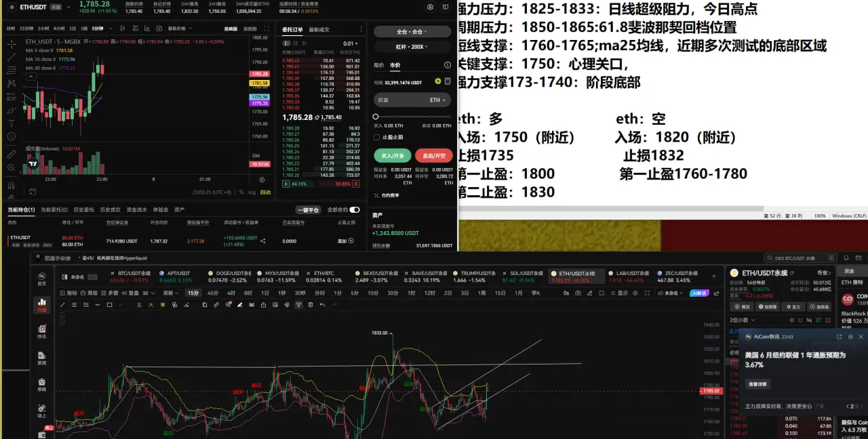868x439 pixels.
Task: Click the 数量 quantity input field
Action: 412,100
